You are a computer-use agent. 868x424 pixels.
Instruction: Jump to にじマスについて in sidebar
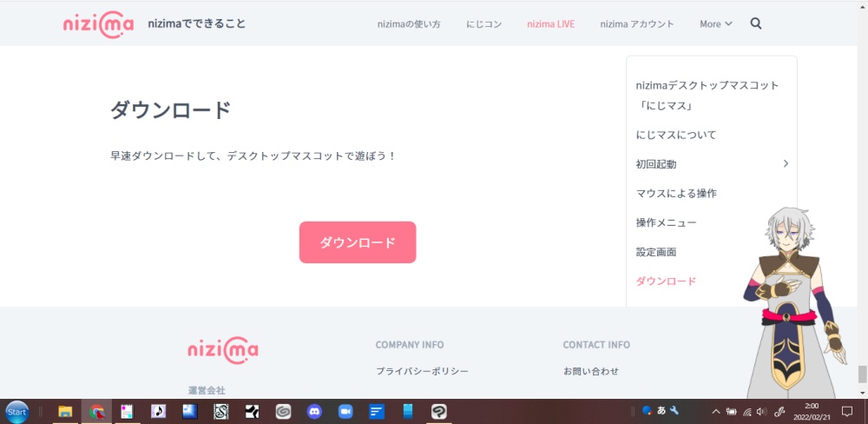point(676,135)
